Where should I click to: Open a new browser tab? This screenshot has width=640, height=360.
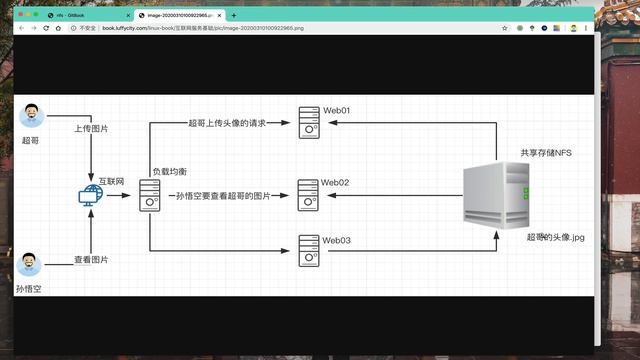(x=234, y=16)
